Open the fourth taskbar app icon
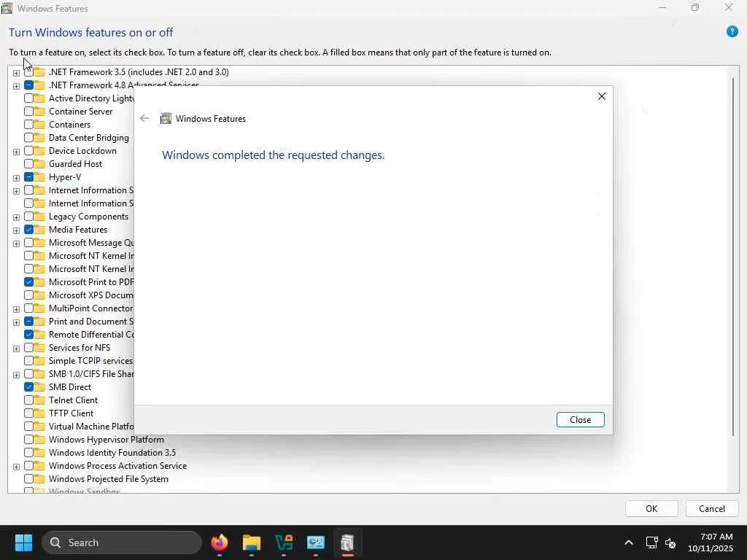 pos(315,542)
